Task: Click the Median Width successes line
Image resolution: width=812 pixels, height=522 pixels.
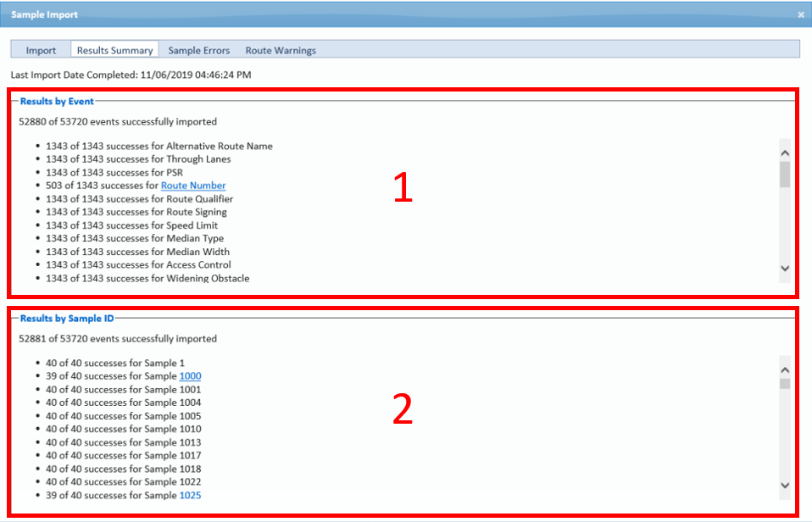Action: pos(138,252)
